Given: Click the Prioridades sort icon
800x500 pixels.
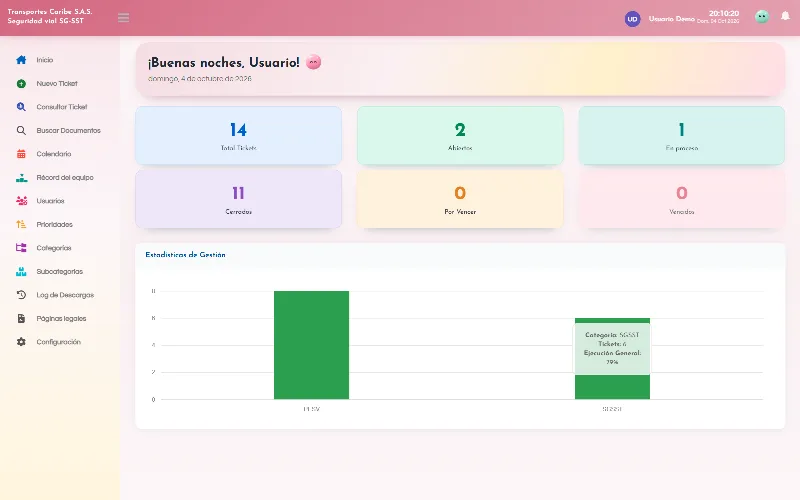Looking at the screenshot, I should tap(21, 224).
